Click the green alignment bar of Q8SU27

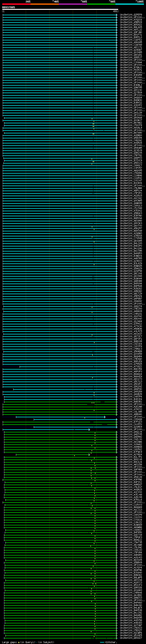pyautogui.click(x=61, y=638)
